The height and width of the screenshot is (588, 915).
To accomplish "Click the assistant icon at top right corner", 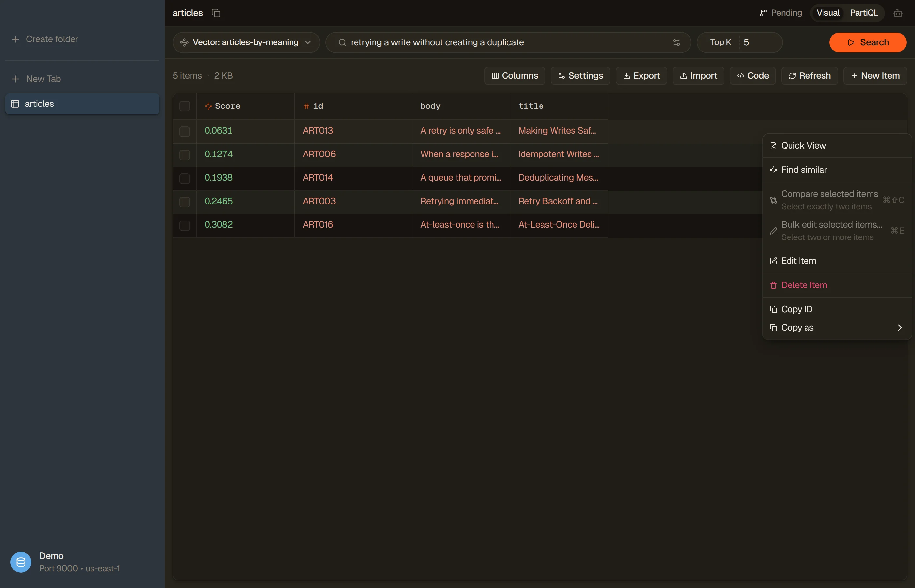I will [x=898, y=13].
